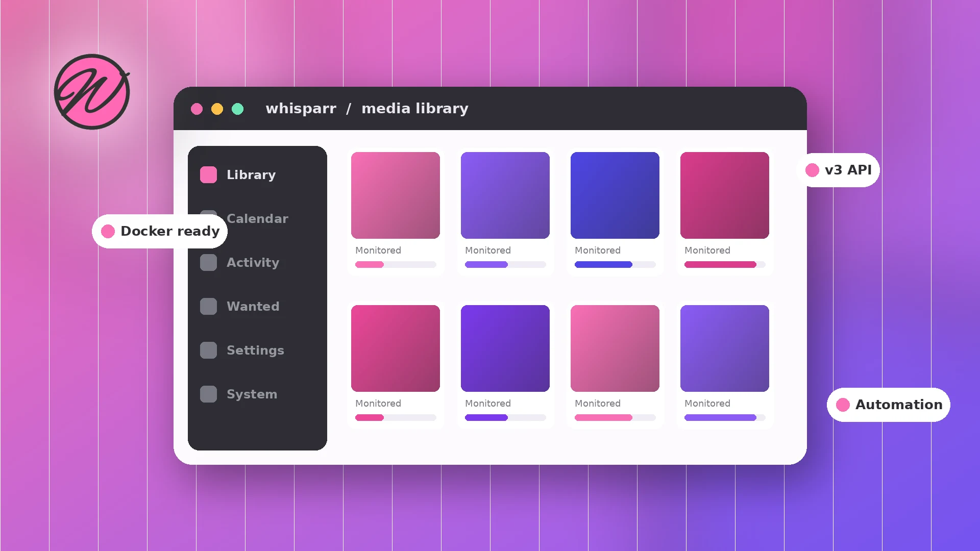The height and width of the screenshot is (551, 980).
Task: Click the pink Library sidebar icon
Action: 208,174
